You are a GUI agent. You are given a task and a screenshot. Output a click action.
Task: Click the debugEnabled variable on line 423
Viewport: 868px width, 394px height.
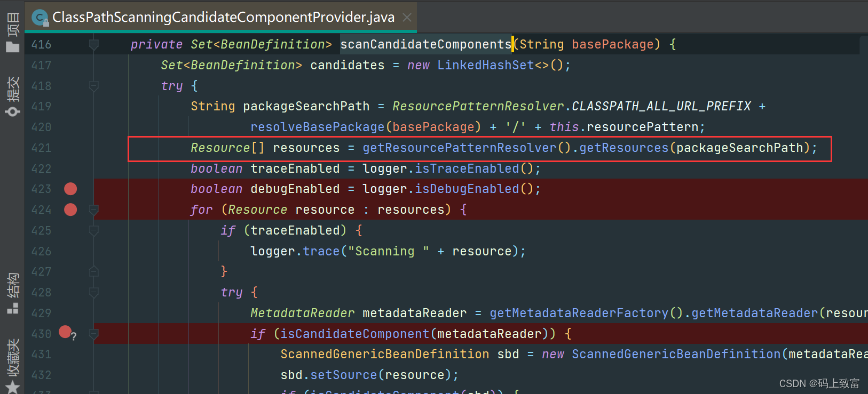(x=295, y=189)
